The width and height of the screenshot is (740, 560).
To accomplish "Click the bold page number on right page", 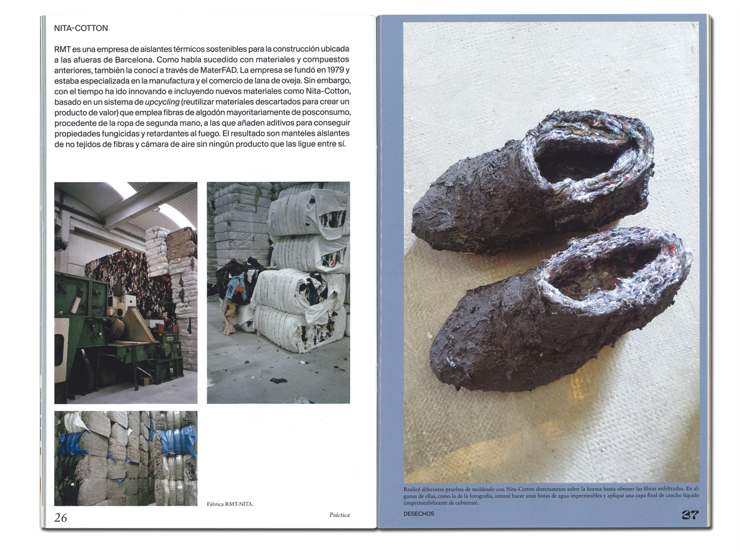I will 689,515.
